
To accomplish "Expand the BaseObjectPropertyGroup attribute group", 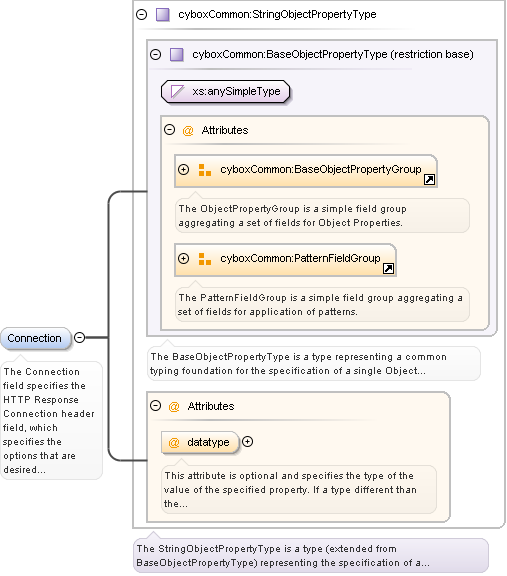I will tap(183, 169).
